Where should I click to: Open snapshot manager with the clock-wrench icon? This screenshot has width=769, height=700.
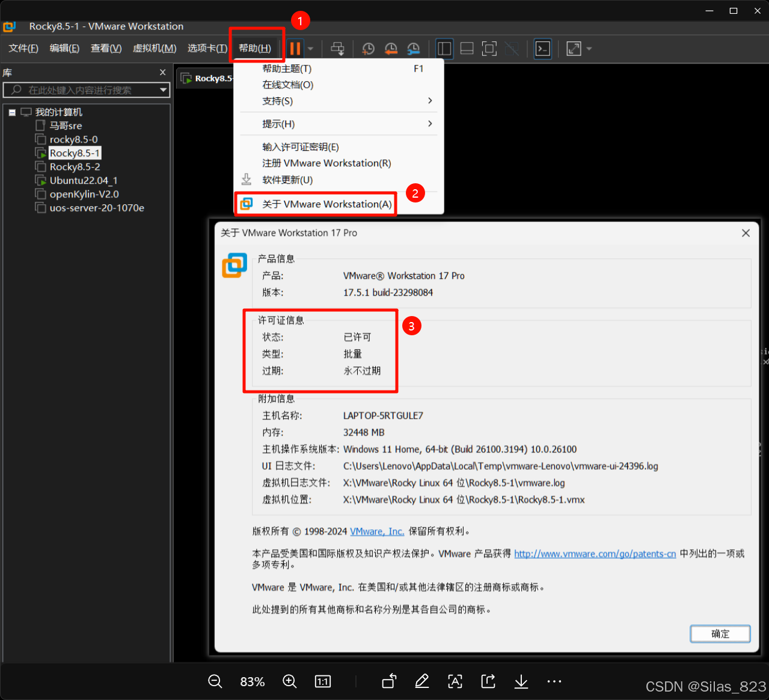(414, 49)
